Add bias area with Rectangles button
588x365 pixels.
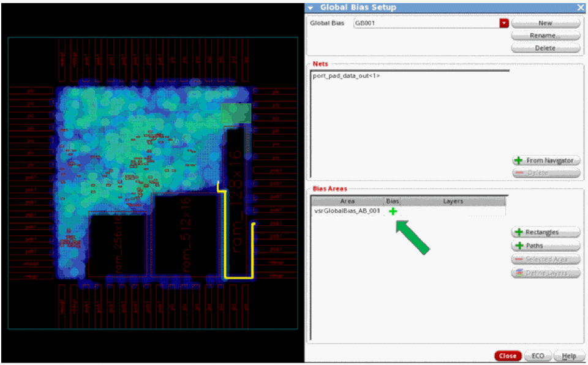click(x=545, y=233)
